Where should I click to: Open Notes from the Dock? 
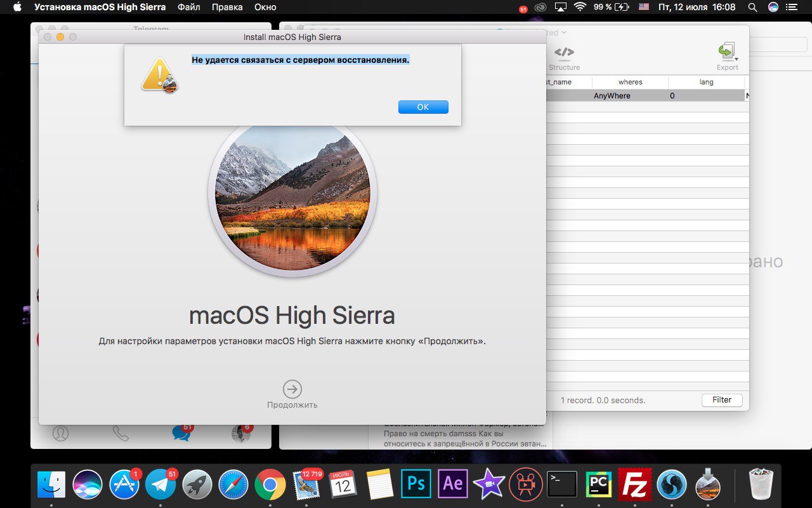point(380,485)
